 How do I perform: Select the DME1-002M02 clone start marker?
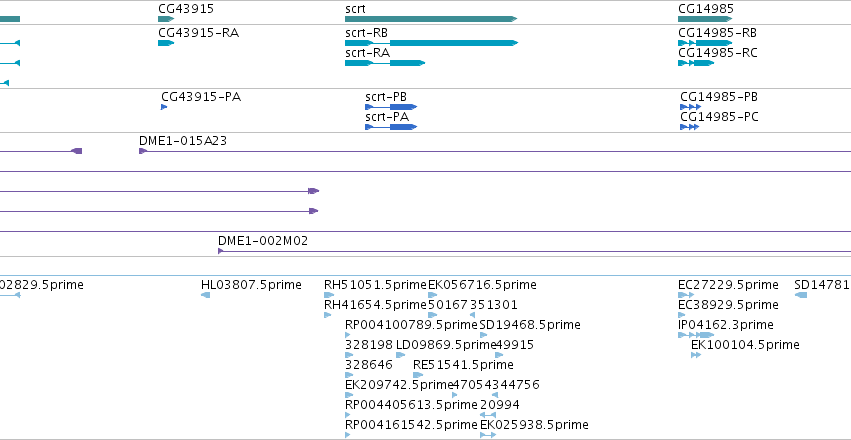[220, 251]
